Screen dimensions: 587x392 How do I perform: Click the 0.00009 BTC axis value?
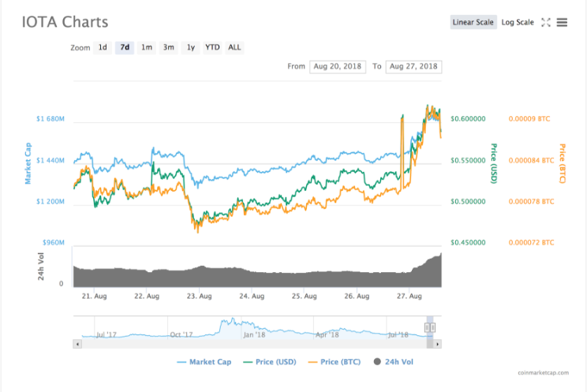(x=529, y=119)
